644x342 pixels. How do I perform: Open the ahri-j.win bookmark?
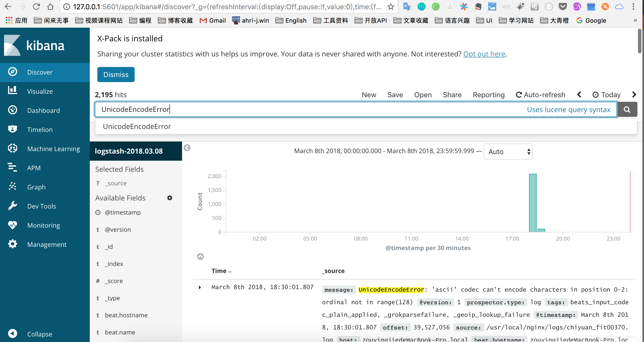(250, 20)
